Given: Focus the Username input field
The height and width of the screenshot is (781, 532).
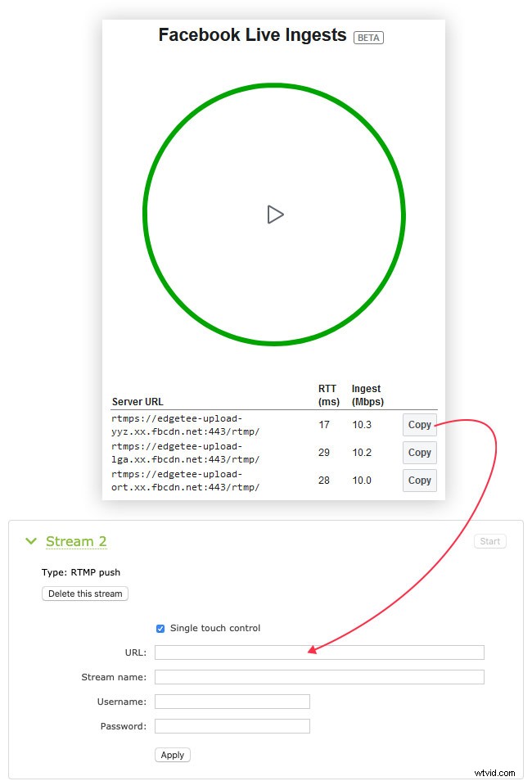Looking at the screenshot, I should (232, 702).
